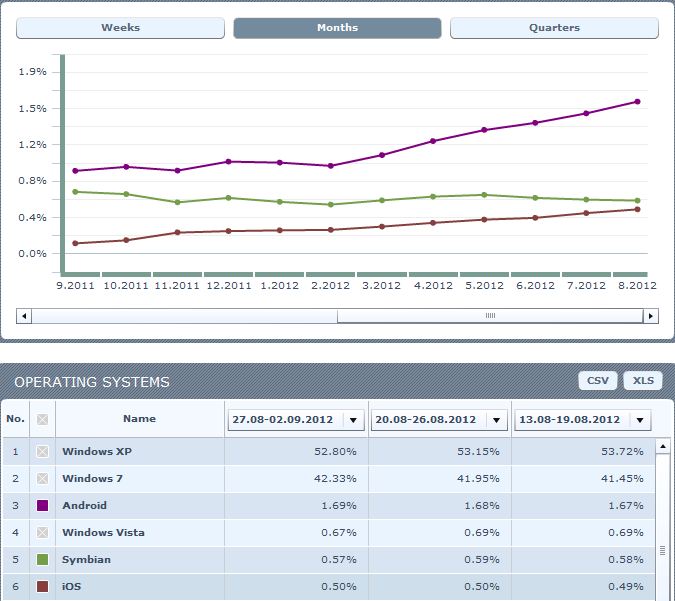Click the purple Android color swatch
675x601 pixels.
[x=42, y=506]
